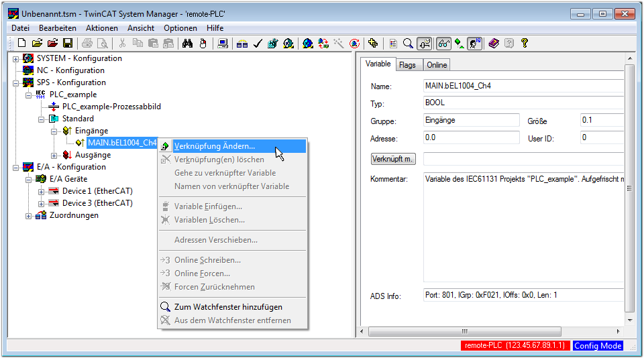Select 'Zum Watchfenster hinzufügen' menu entry
Screen dimensions: 644x358
click(x=228, y=307)
